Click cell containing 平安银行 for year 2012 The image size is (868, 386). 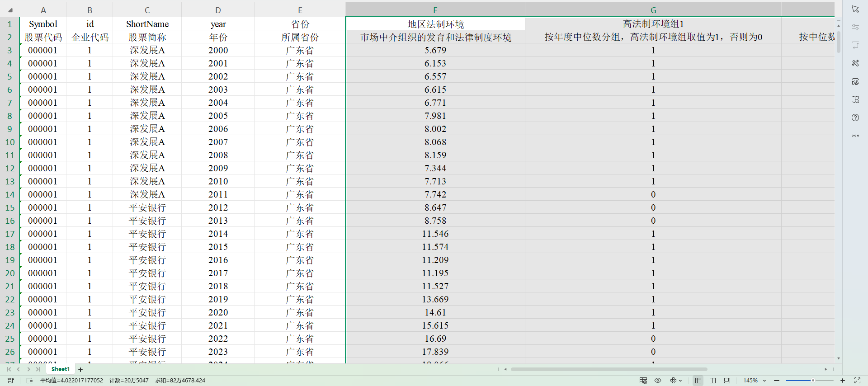[x=147, y=207]
